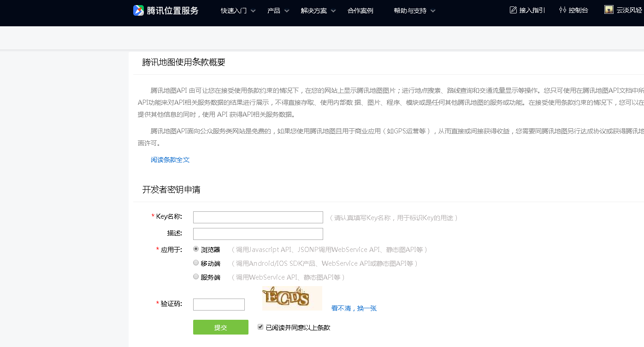Choose the 移动端 radio option

[196, 263]
